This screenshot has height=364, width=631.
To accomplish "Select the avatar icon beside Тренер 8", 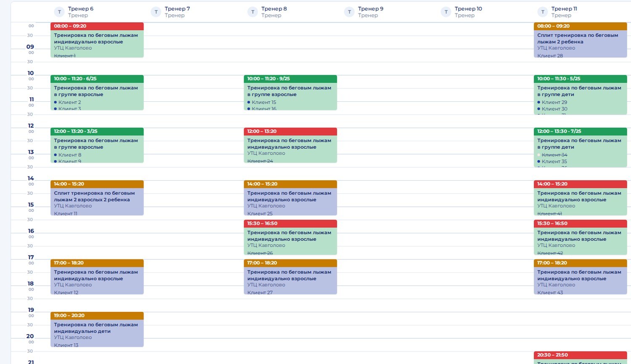I will (253, 12).
